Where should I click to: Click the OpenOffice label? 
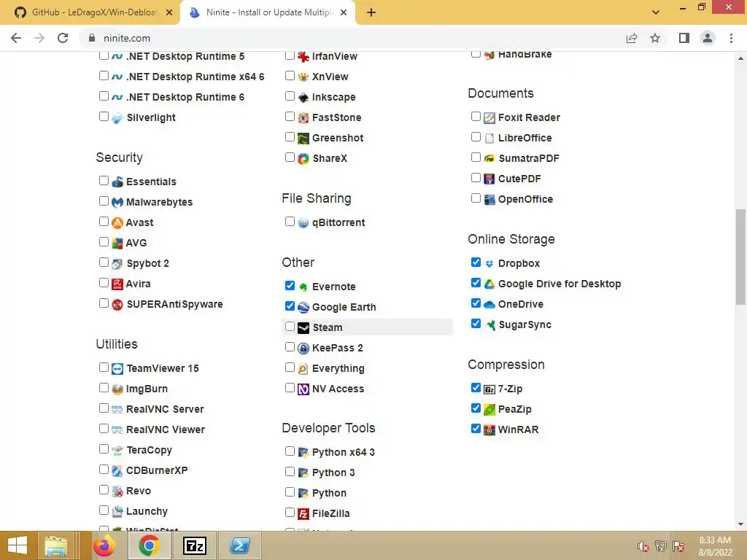click(525, 200)
